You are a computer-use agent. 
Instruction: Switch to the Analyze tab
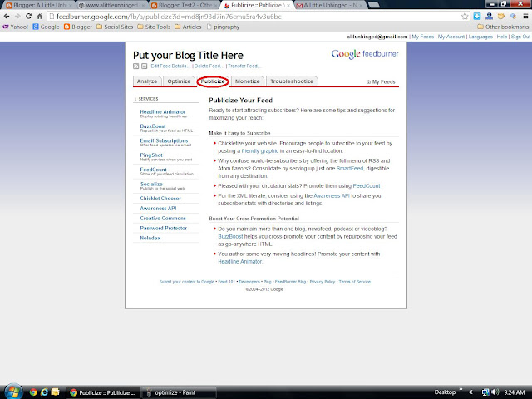pos(147,81)
